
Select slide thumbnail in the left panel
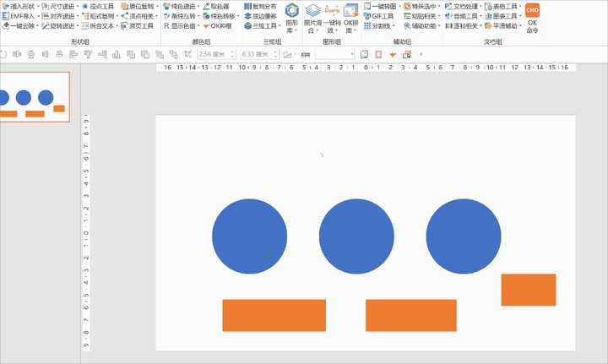coord(34,97)
